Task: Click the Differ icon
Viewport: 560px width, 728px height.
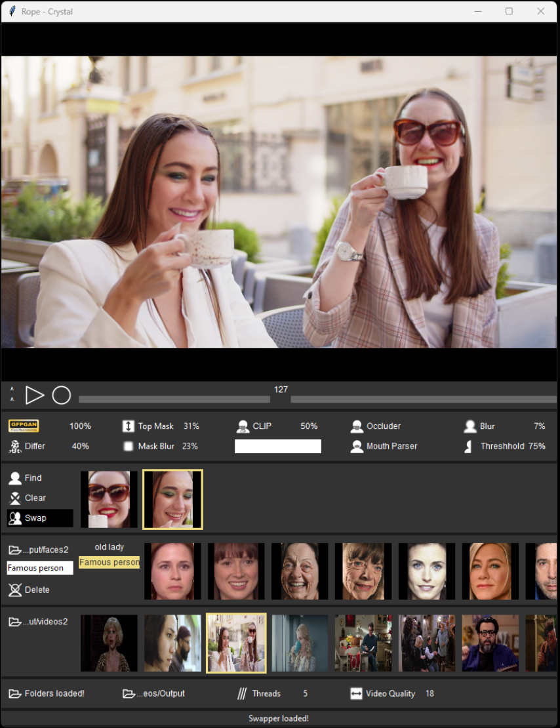Action: tap(15, 446)
